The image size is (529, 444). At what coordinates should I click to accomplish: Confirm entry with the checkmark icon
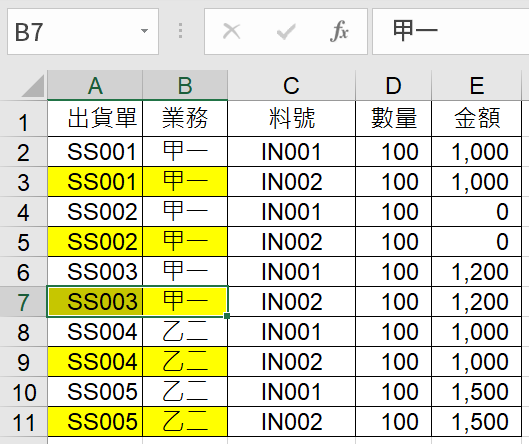(x=286, y=32)
